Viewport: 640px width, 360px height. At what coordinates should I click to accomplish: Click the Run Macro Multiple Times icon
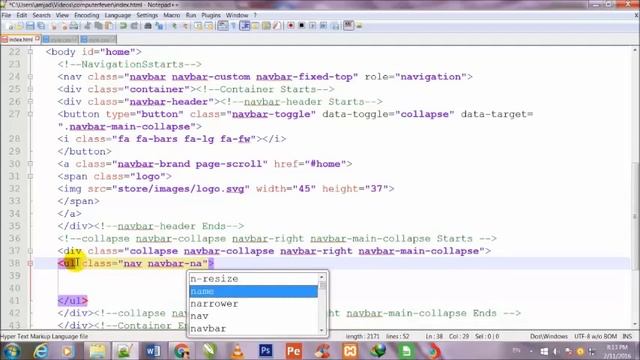[323, 26]
